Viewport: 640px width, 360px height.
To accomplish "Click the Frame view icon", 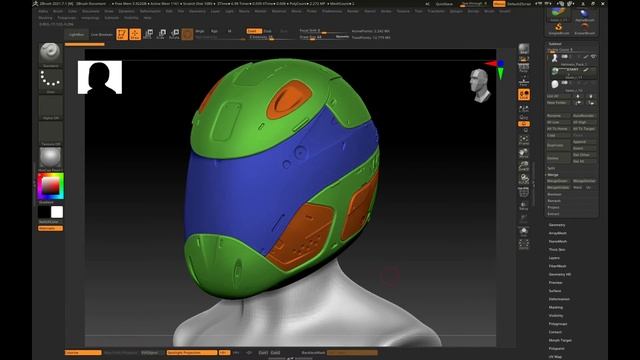I will [x=524, y=141].
